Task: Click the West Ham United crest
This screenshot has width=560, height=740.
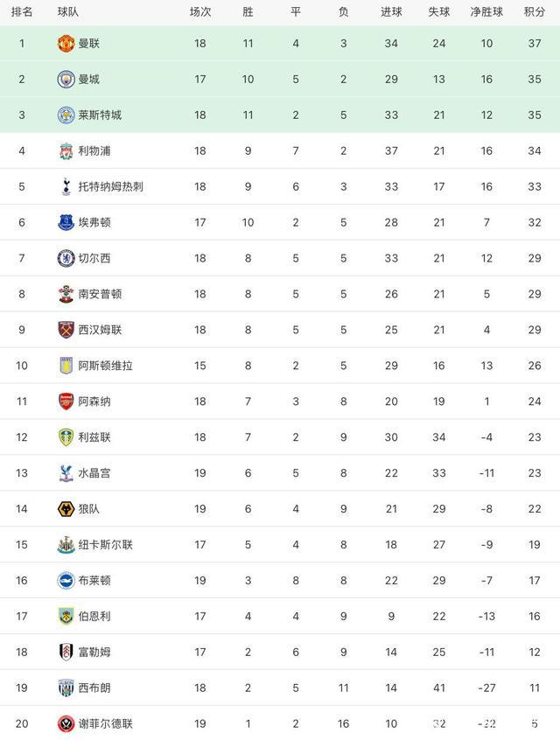Action: click(66, 330)
